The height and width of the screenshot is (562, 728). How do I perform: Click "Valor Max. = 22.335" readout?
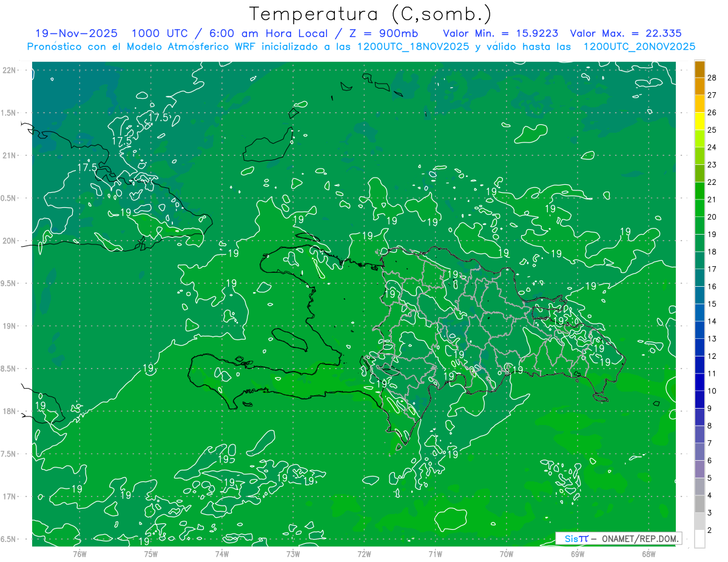click(626, 33)
